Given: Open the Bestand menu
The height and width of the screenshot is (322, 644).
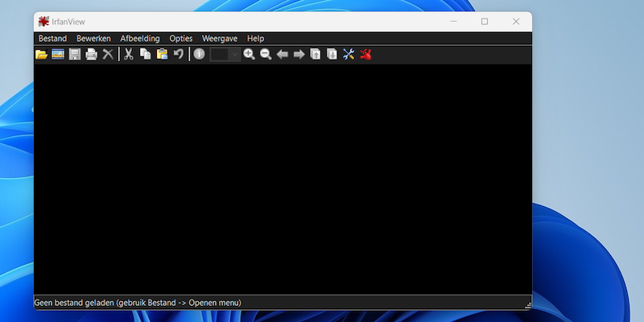Looking at the screenshot, I should pos(52,39).
